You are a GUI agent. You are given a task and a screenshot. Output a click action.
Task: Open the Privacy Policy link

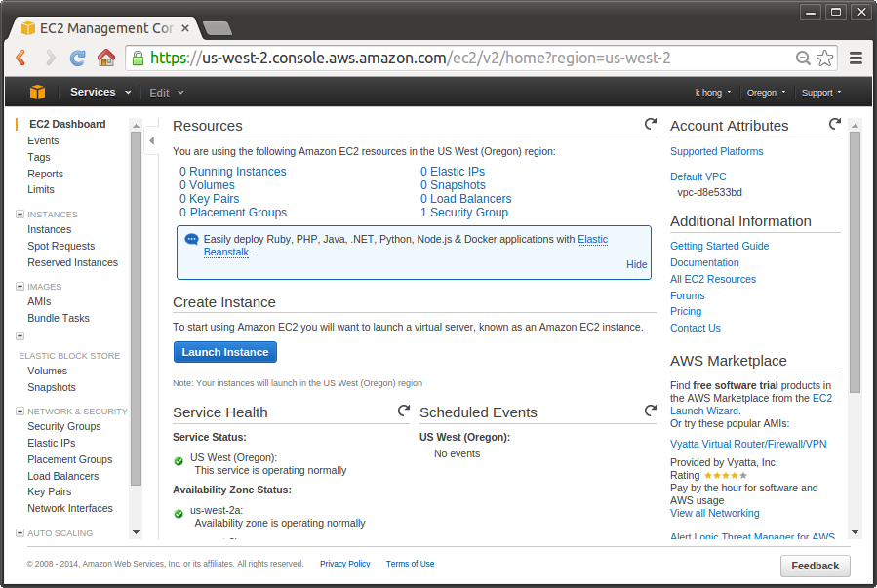345,564
